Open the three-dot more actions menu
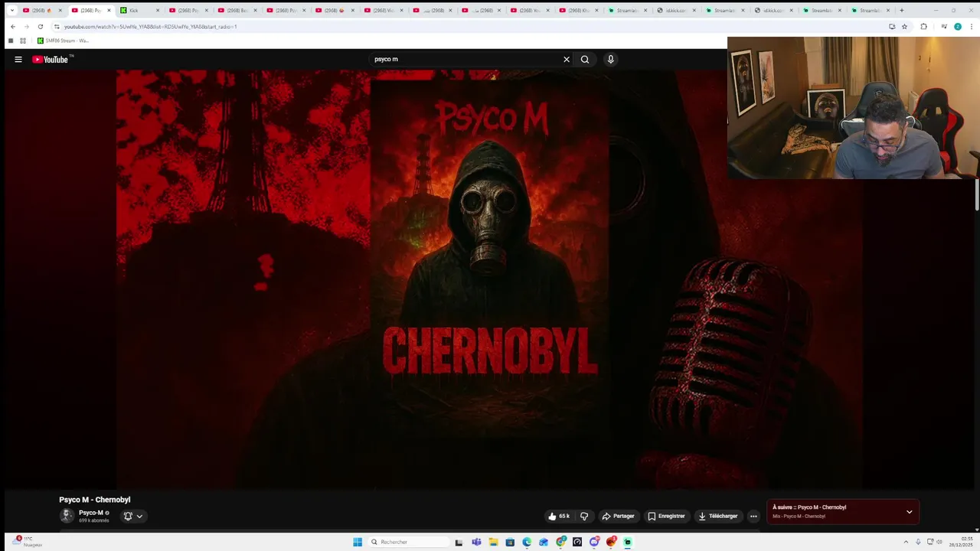Viewport: 980px width, 551px height. point(753,516)
